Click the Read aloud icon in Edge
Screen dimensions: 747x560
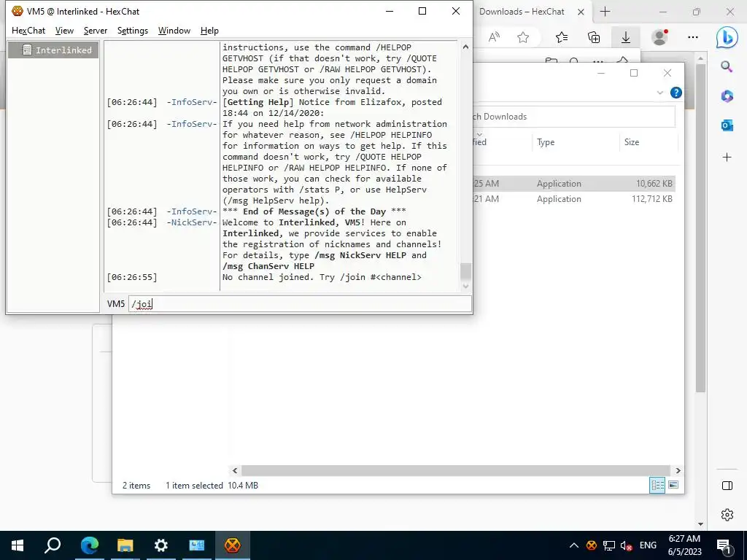[494, 37]
